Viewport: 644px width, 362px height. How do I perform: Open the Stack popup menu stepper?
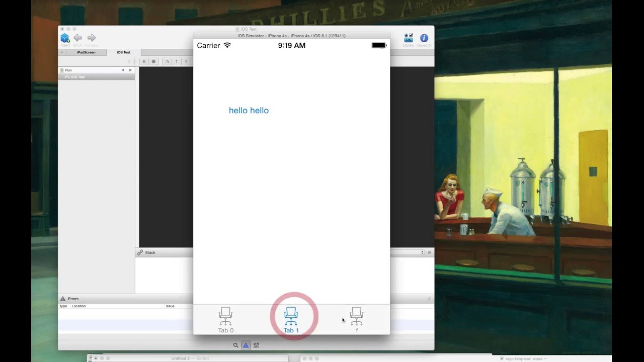tap(423, 252)
